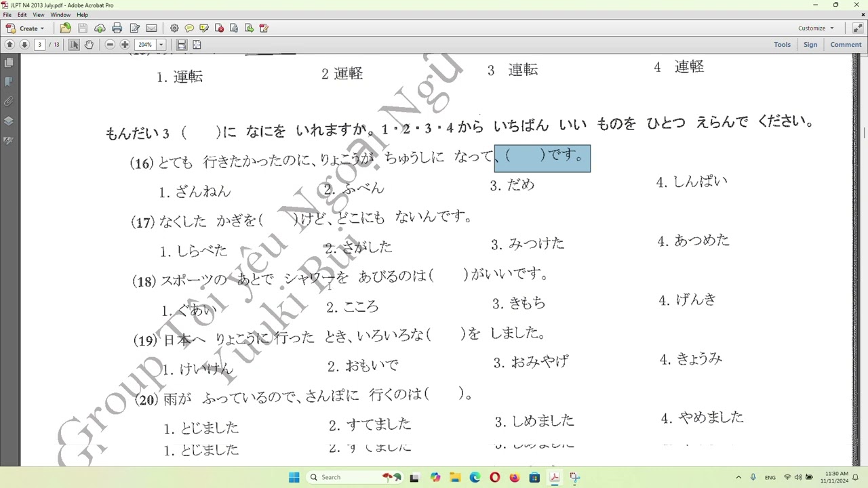Open File Explorer from taskbar
This screenshot has height=488, width=868.
455,477
